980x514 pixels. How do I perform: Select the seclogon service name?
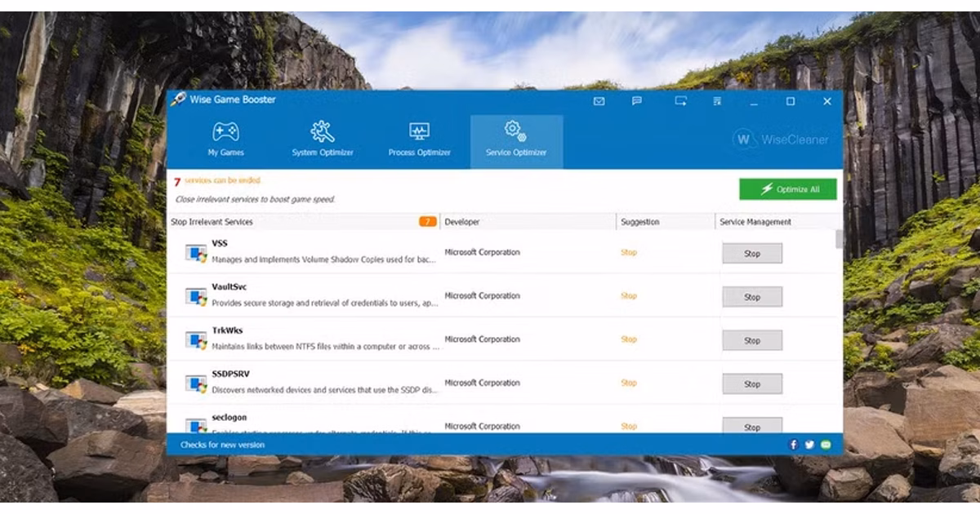[x=229, y=418]
